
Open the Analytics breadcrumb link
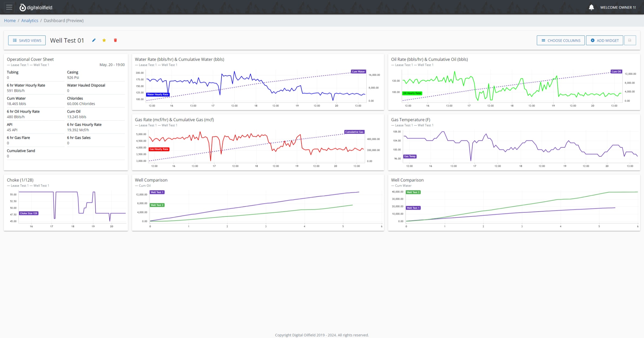tap(30, 20)
